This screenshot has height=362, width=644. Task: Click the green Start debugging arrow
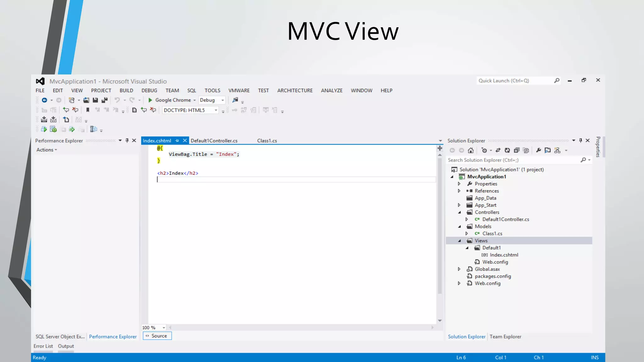pos(150,100)
